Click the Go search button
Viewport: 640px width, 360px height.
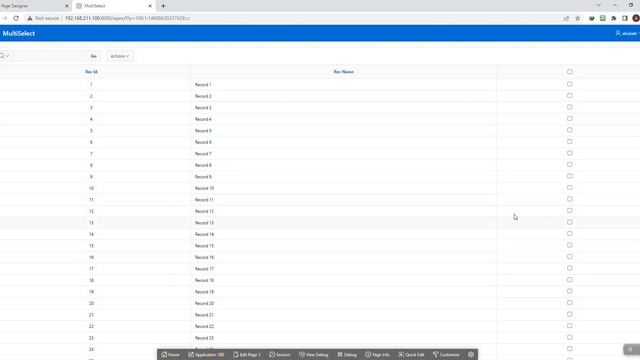click(x=93, y=56)
